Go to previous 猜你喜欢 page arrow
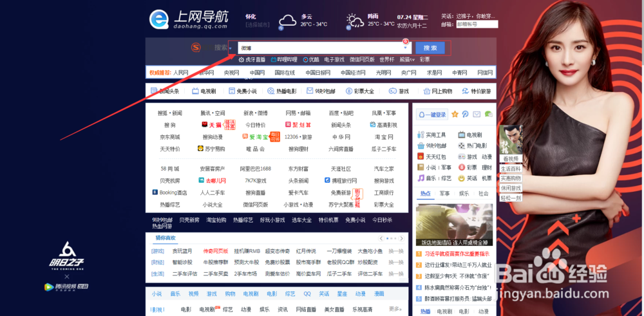Viewport: 644px width, 316px height. pos(381,238)
